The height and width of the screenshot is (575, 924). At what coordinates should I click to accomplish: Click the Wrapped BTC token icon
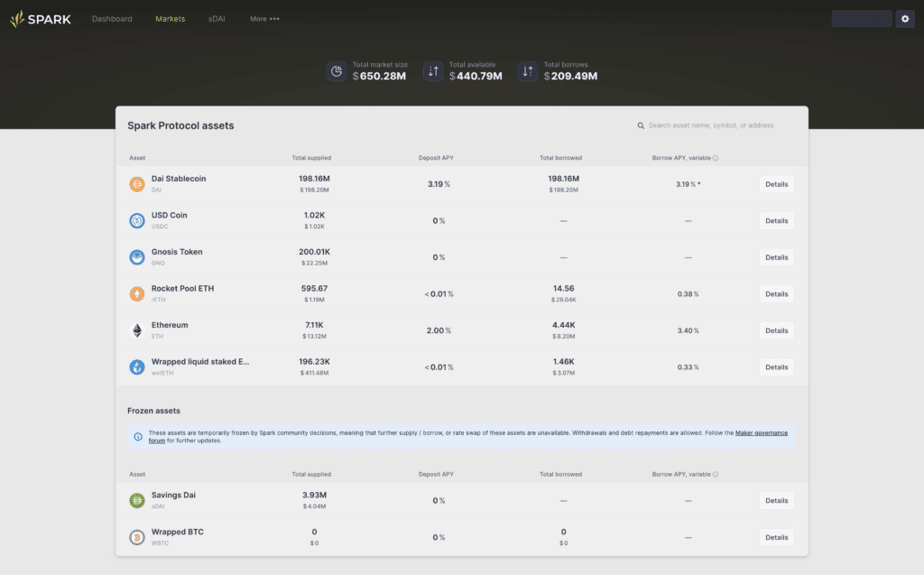pyautogui.click(x=137, y=537)
